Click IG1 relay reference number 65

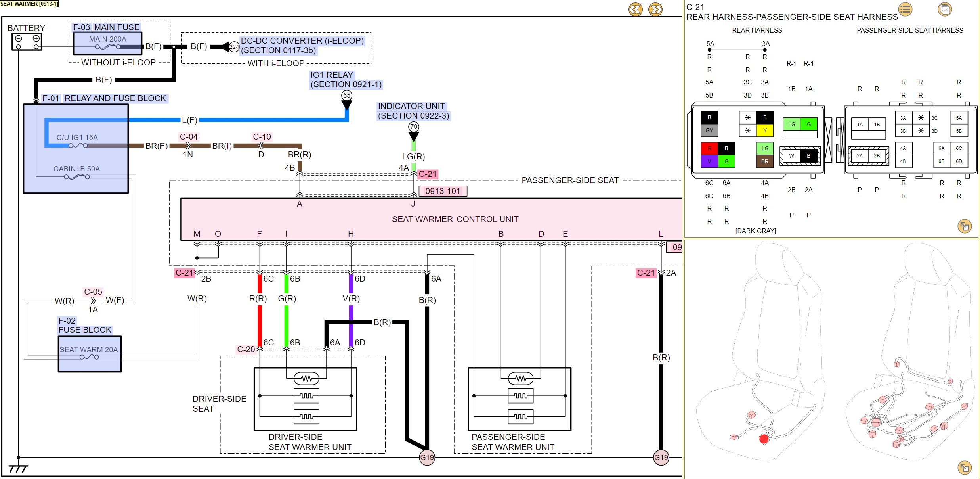coord(347,95)
